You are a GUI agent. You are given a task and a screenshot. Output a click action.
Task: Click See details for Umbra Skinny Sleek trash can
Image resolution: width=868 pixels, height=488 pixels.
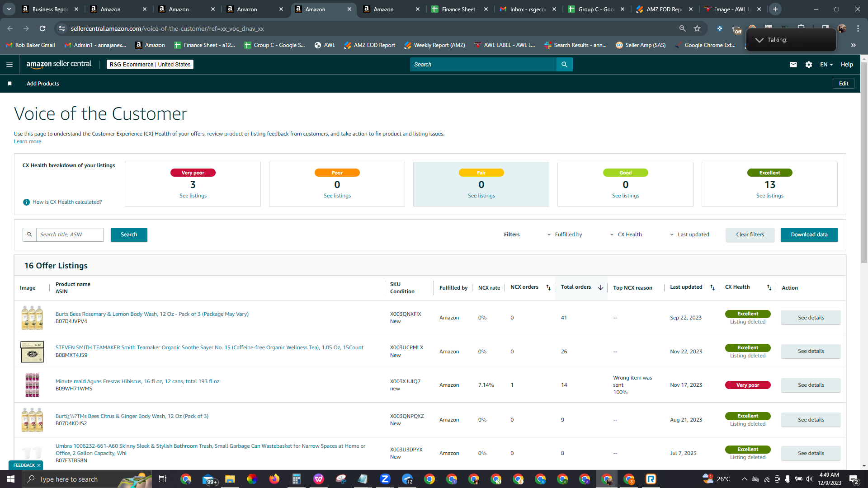click(811, 453)
